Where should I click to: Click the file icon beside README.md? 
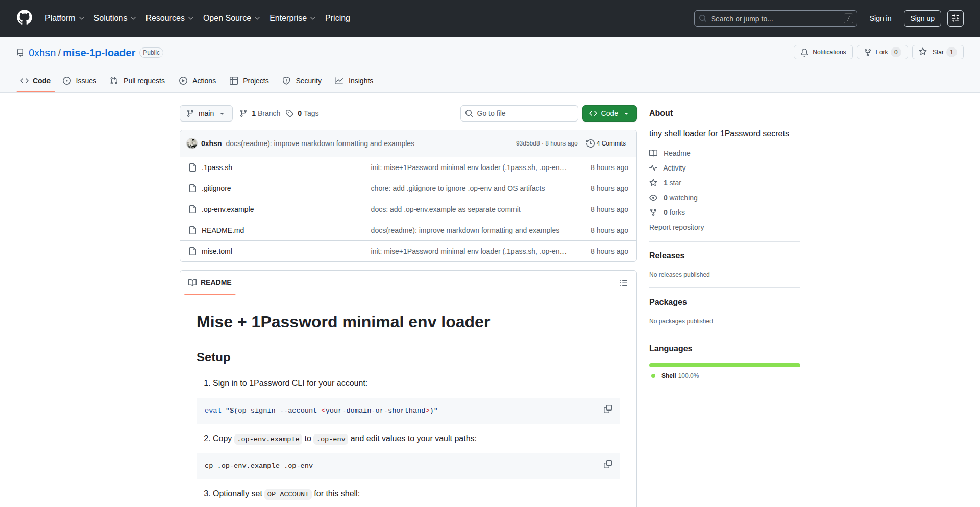point(192,230)
